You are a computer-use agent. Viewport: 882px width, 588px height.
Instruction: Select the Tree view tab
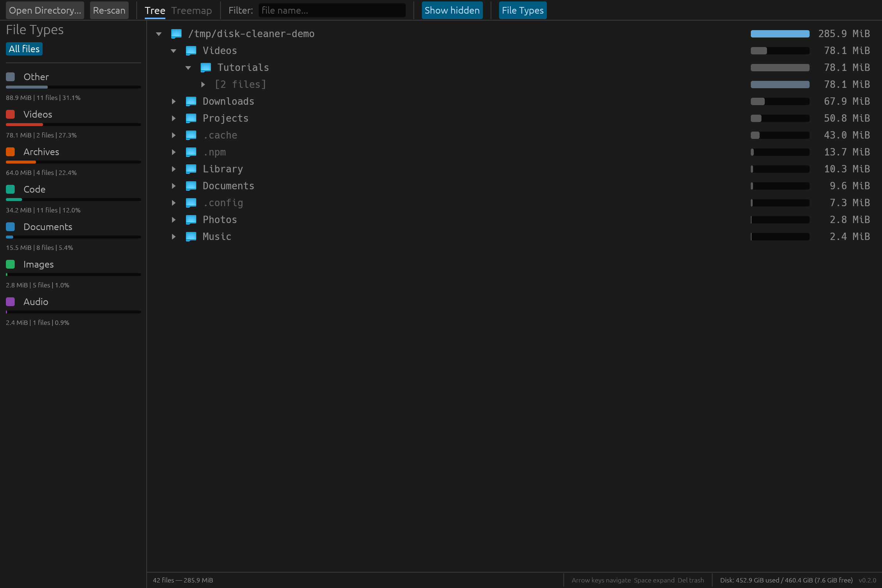tap(155, 10)
